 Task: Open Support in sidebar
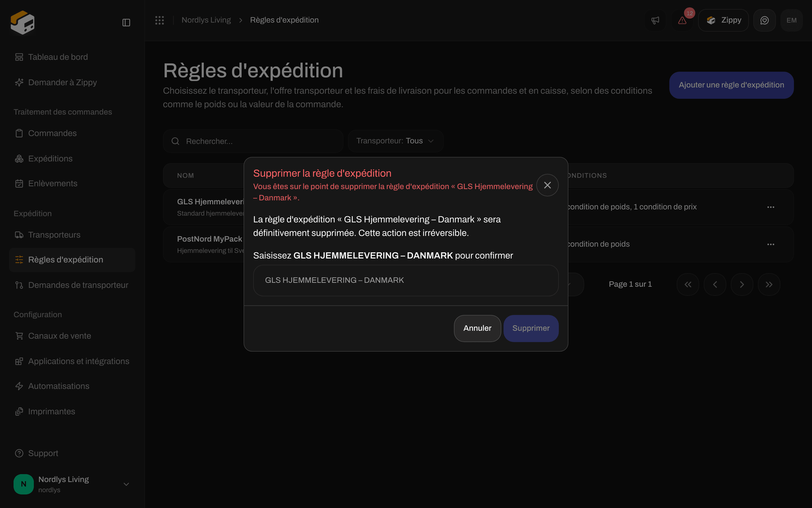tap(72, 453)
